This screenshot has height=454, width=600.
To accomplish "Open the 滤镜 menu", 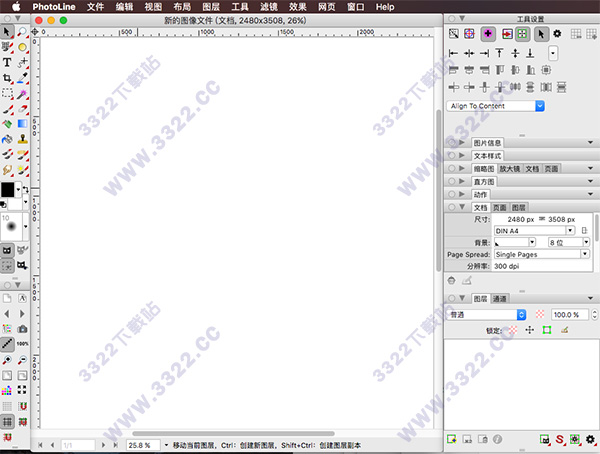I will click(269, 7).
